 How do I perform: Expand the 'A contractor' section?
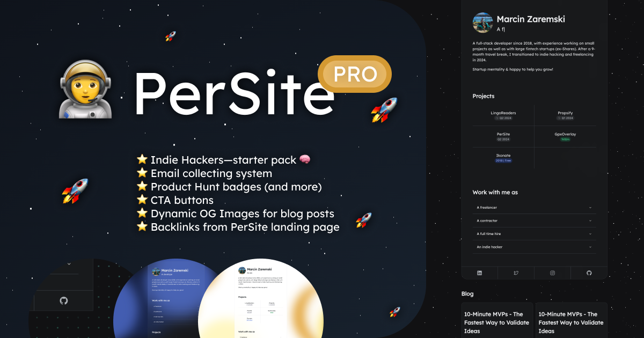[x=535, y=221]
